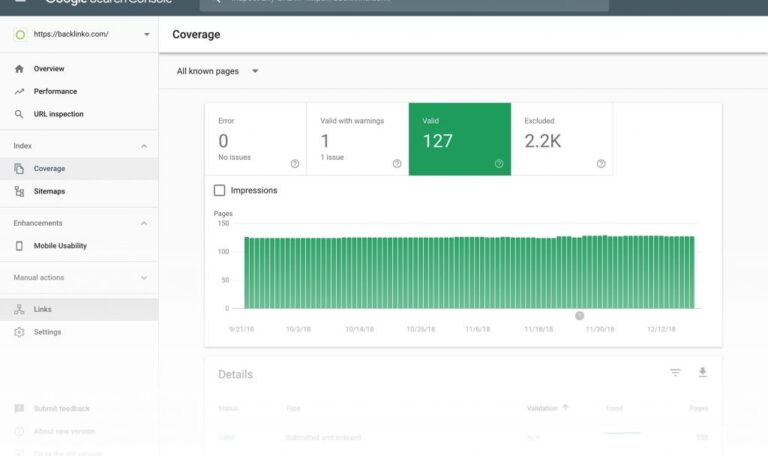Click the Coverage page heading
Image resolution: width=768 pixels, height=456 pixels.
[x=196, y=35]
